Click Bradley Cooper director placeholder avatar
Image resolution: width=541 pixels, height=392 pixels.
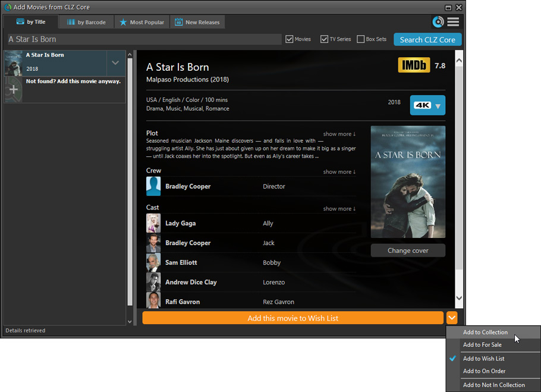coord(153,186)
